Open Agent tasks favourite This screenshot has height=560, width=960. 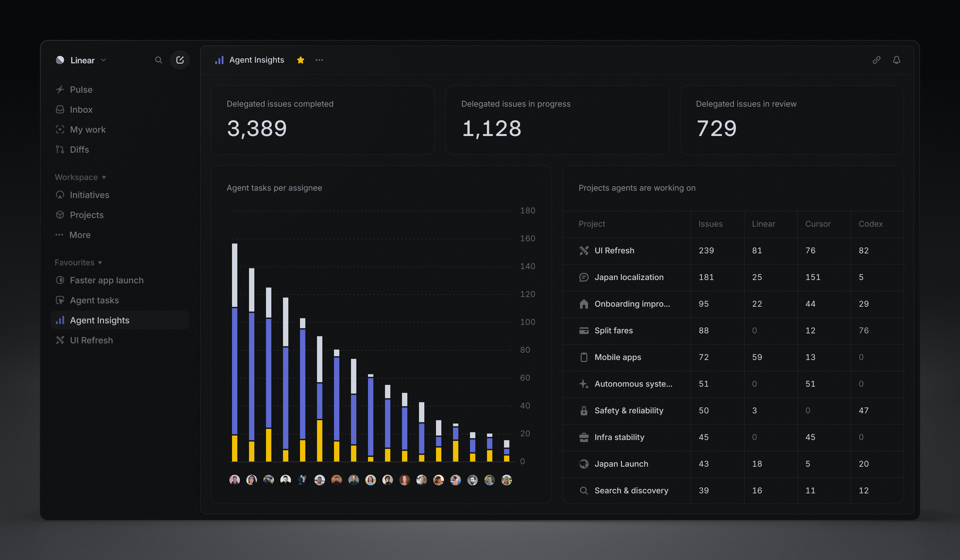pos(120,300)
